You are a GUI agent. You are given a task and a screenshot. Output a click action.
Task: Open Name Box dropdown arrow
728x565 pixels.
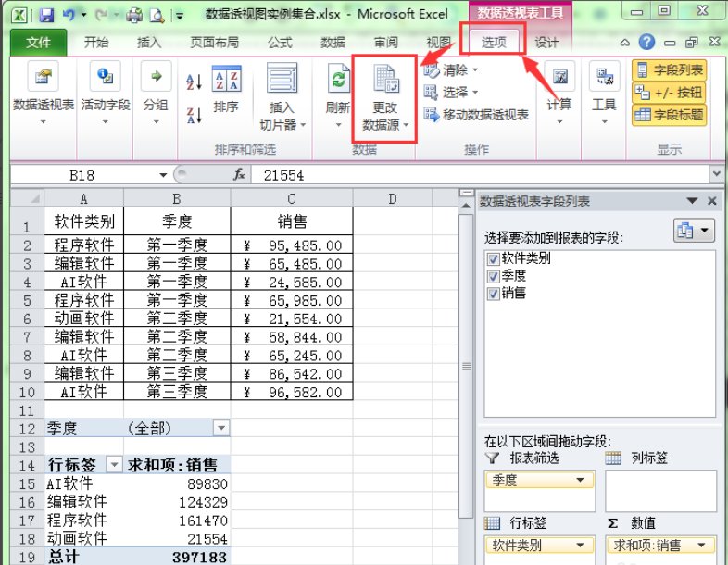click(163, 175)
